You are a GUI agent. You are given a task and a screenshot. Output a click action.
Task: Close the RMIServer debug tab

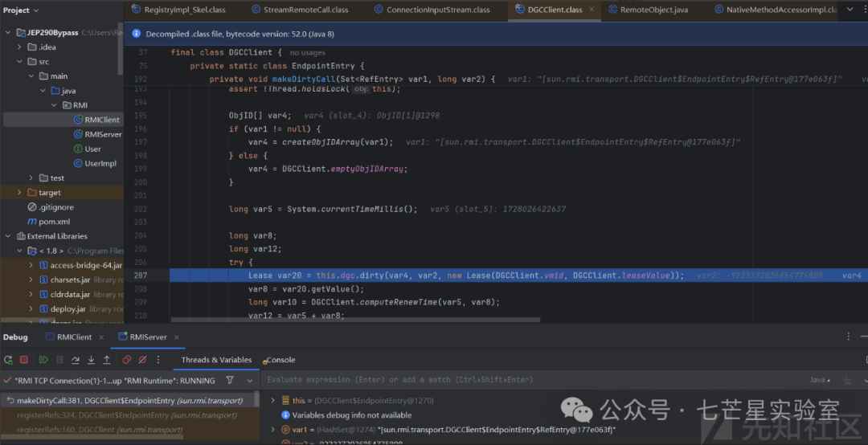coord(177,337)
